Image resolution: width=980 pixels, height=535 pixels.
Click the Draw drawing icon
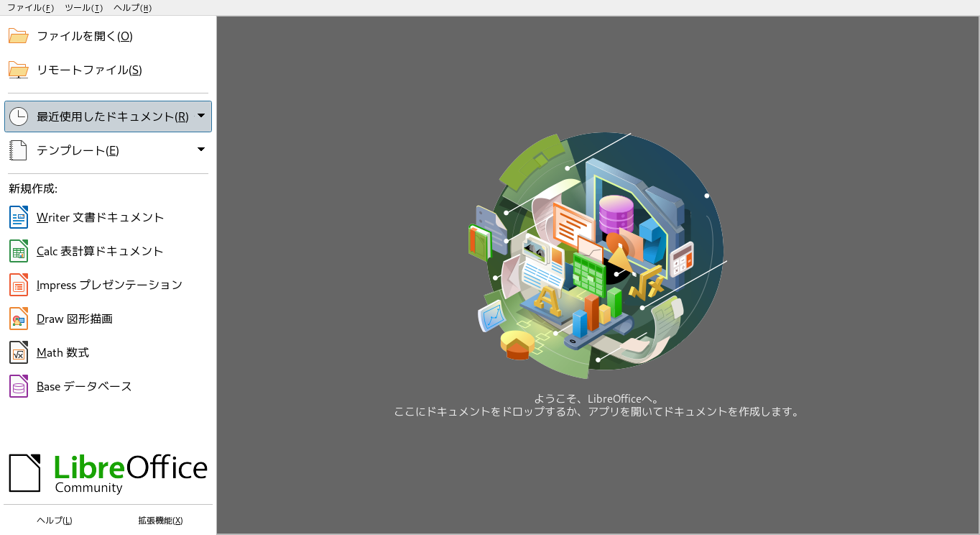pyautogui.click(x=19, y=319)
